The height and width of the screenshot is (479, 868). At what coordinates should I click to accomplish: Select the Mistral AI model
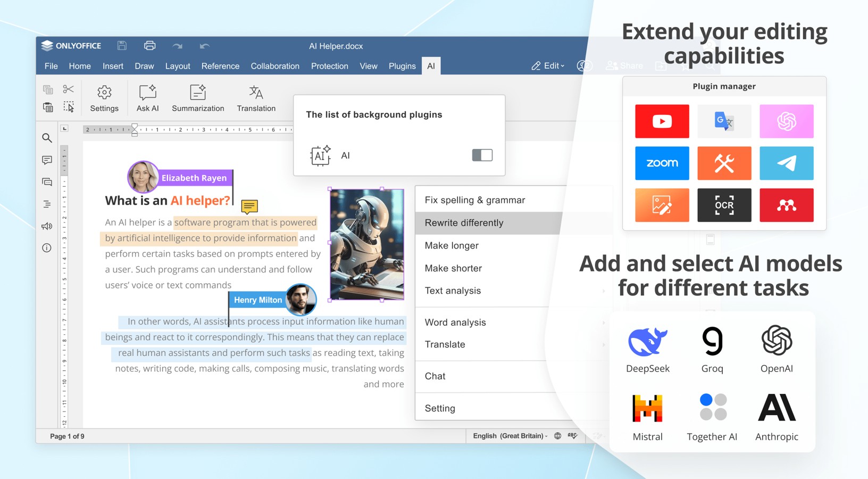tap(648, 418)
